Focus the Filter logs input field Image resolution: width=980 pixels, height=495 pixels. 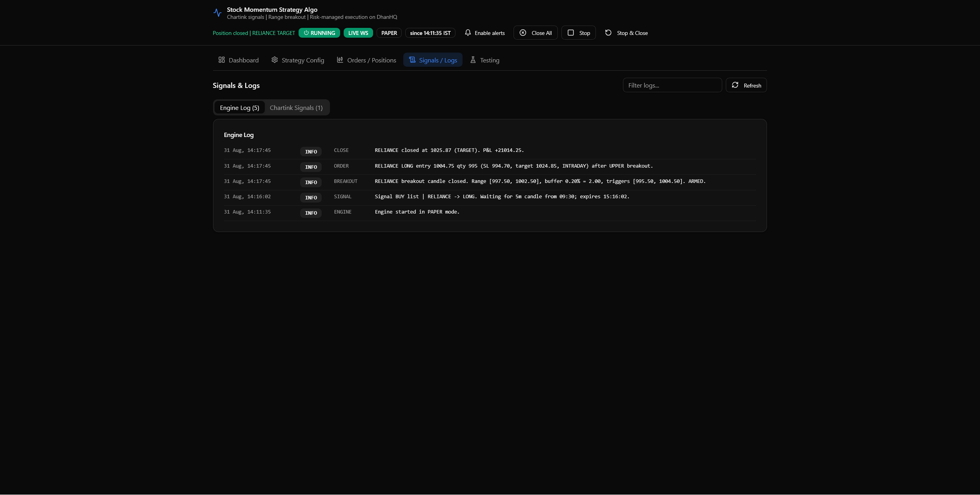click(672, 85)
